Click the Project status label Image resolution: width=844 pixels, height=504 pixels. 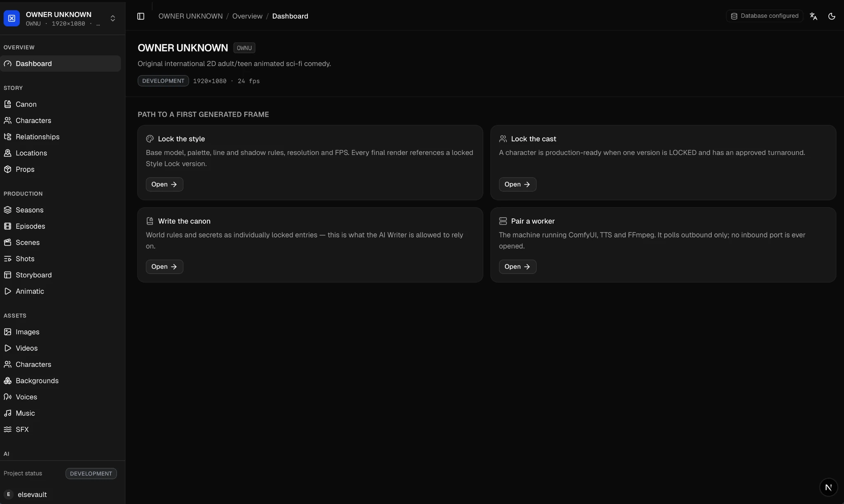pyautogui.click(x=23, y=474)
